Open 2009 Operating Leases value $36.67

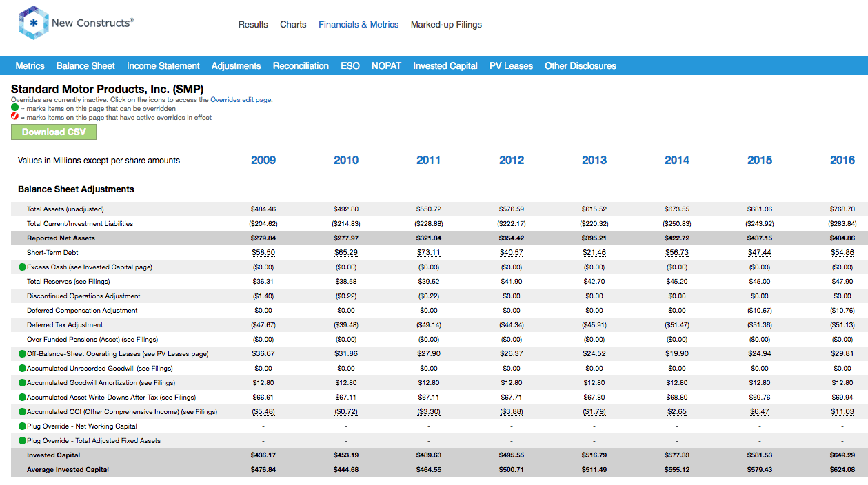263,354
